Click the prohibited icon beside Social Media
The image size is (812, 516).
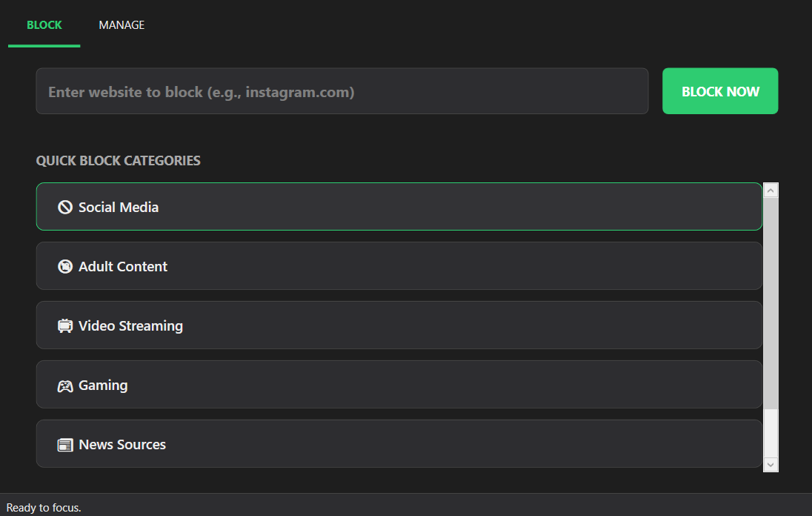(x=65, y=208)
